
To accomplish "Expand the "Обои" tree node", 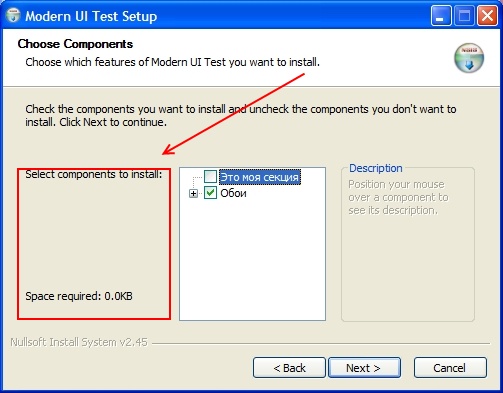I will [x=193, y=193].
